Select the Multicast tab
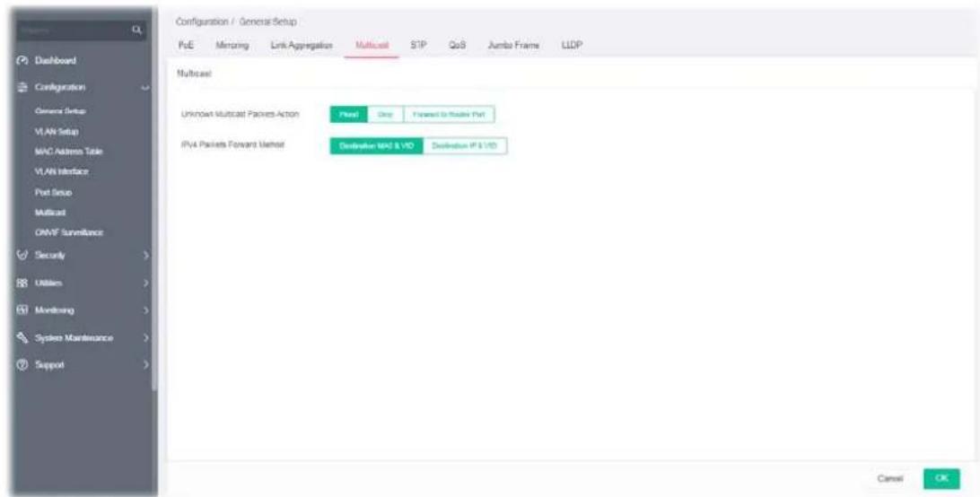 point(372,45)
